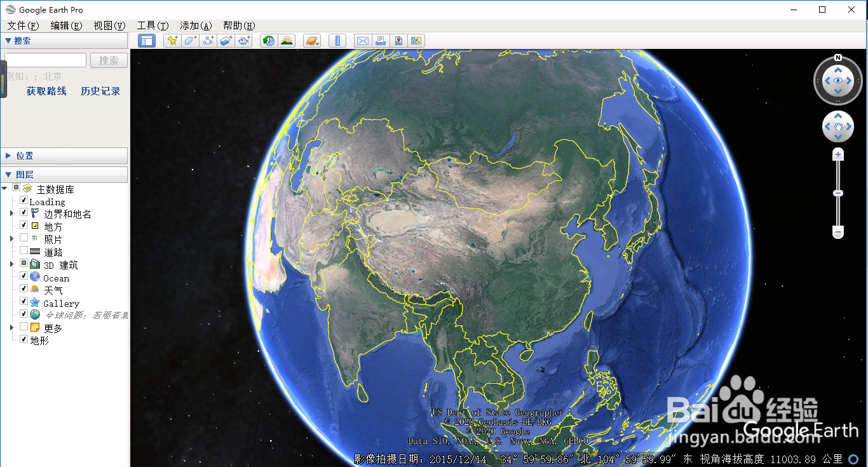Click the North 'N' compass marker
The image size is (868, 467).
838,57
